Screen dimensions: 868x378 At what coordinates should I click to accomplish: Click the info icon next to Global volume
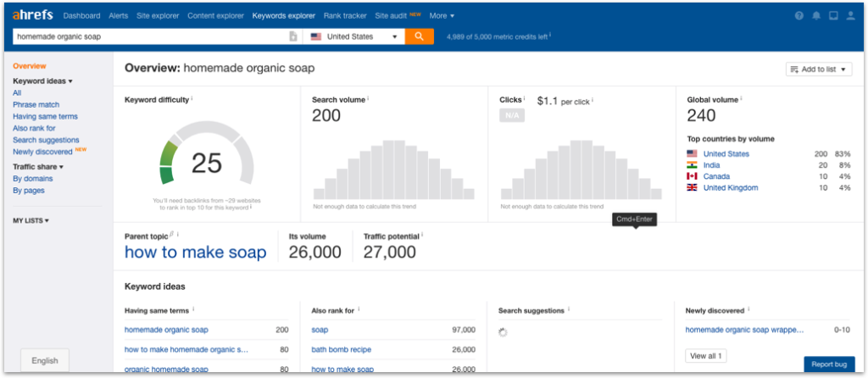(741, 99)
